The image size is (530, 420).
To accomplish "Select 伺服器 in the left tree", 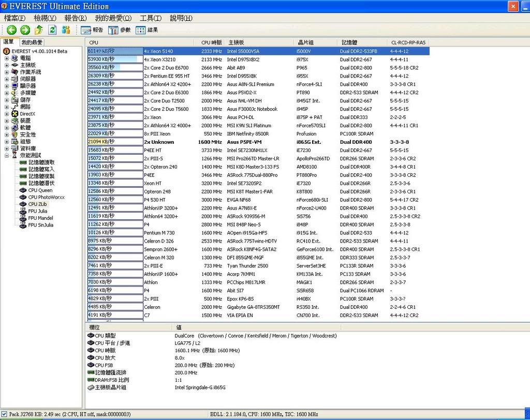I will 28,79.
